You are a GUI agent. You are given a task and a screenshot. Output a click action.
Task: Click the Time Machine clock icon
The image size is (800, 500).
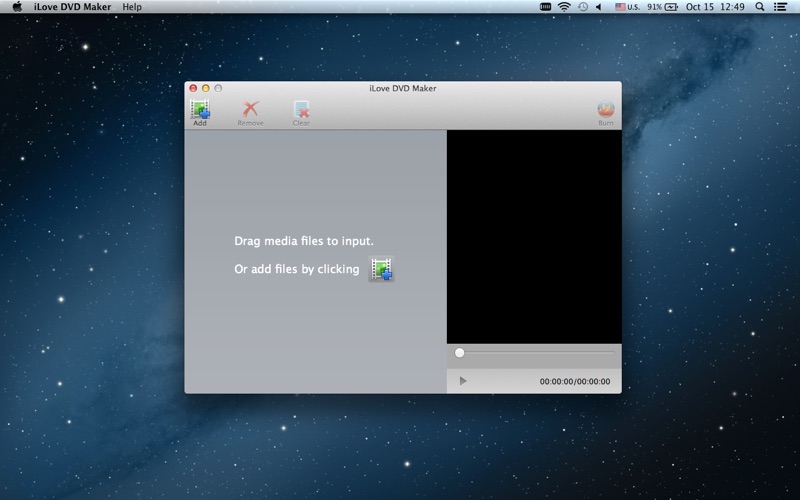coord(583,7)
